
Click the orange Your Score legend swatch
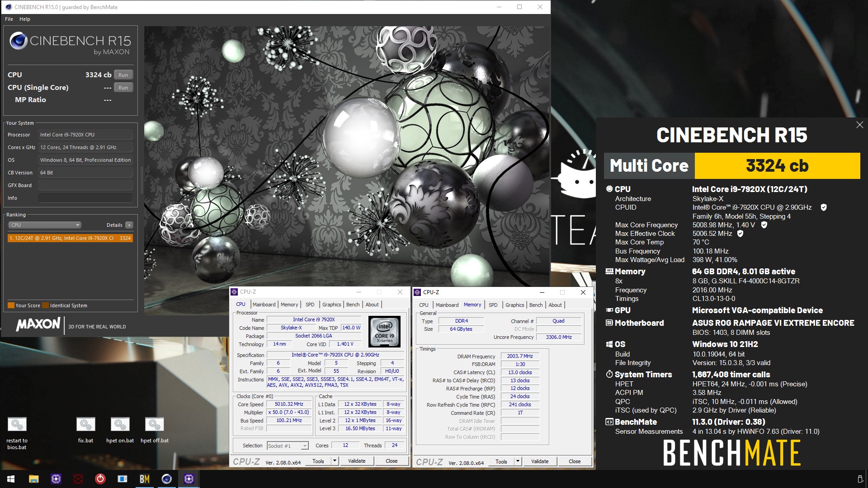(x=11, y=305)
